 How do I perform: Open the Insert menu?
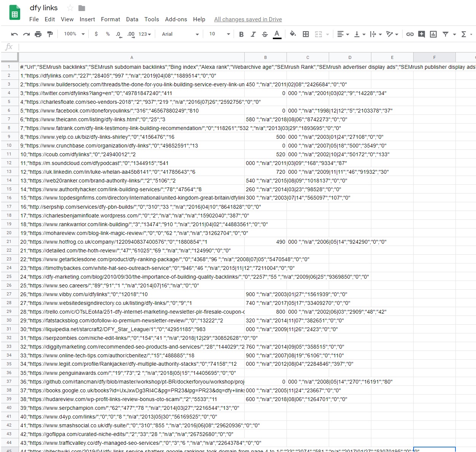tap(87, 19)
